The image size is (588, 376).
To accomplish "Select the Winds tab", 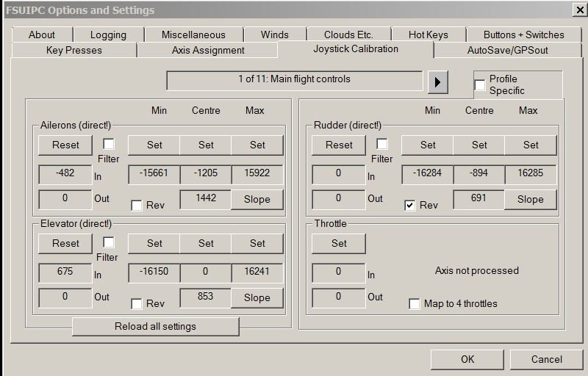I will tap(275, 35).
